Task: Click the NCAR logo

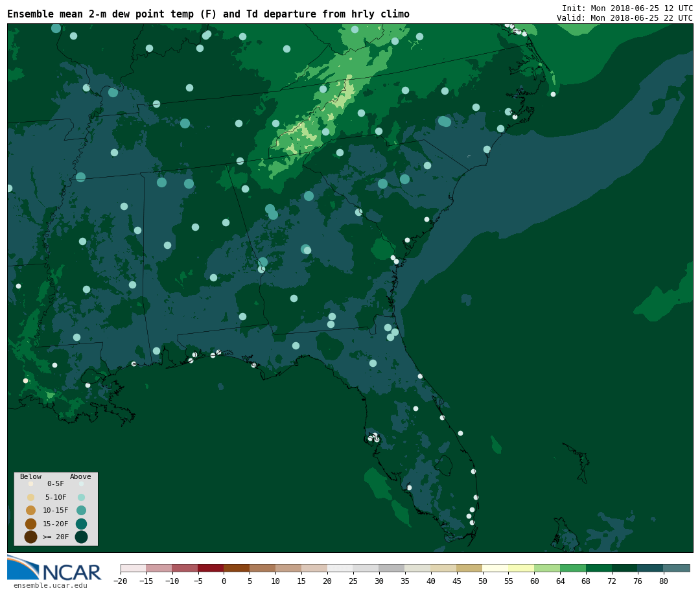Action: pos(54,568)
